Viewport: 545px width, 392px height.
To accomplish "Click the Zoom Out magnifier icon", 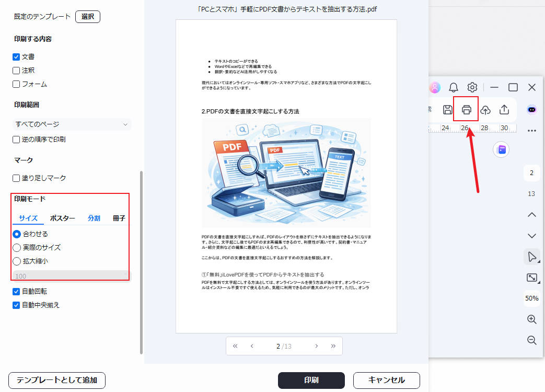I will pos(531,340).
